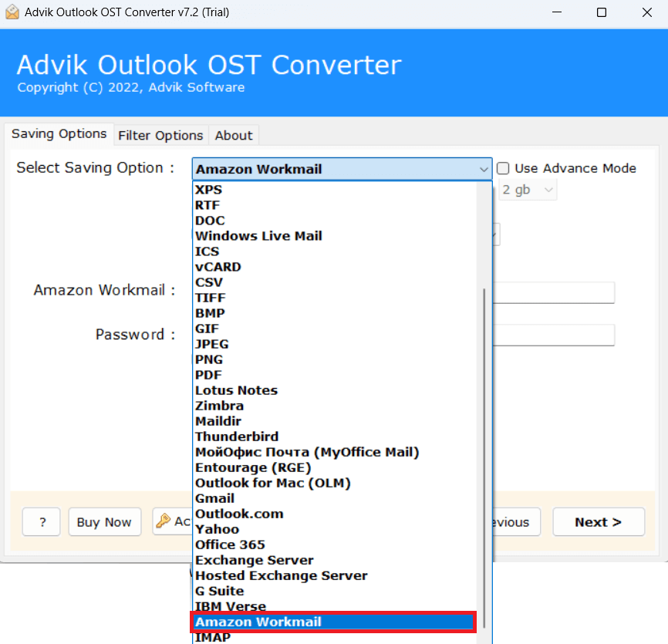Screen dimensions: 668x644
Task: Close the Advik OST Converter window
Action: (x=646, y=12)
